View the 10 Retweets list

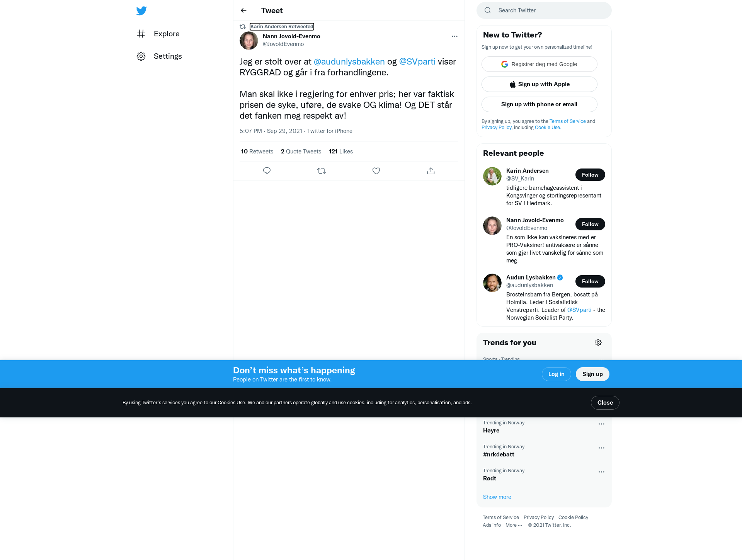coord(257,151)
